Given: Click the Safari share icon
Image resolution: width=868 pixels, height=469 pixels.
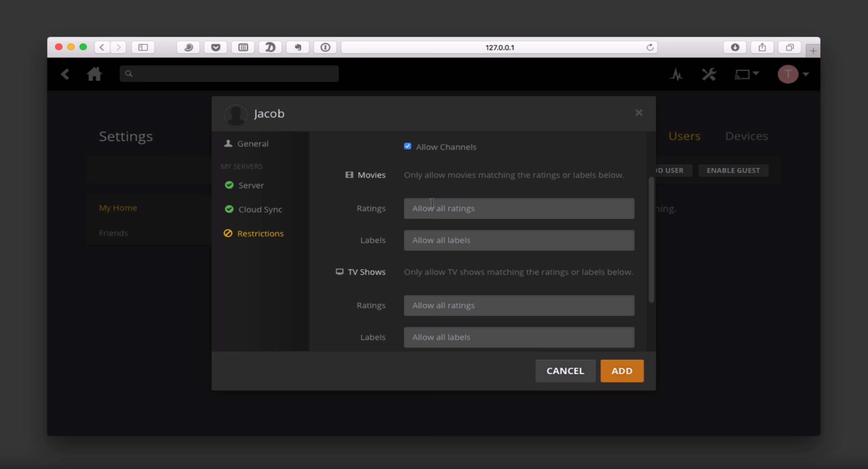Looking at the screenshot, I should [762, 47].
